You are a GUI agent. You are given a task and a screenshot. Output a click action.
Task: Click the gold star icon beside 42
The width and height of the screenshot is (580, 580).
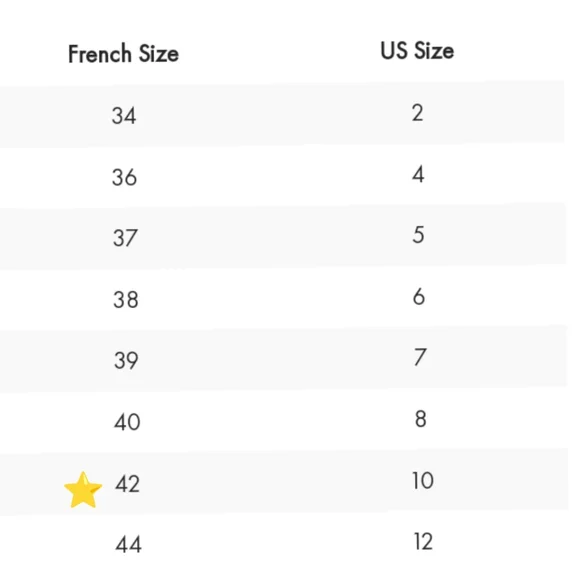[83, 490]
